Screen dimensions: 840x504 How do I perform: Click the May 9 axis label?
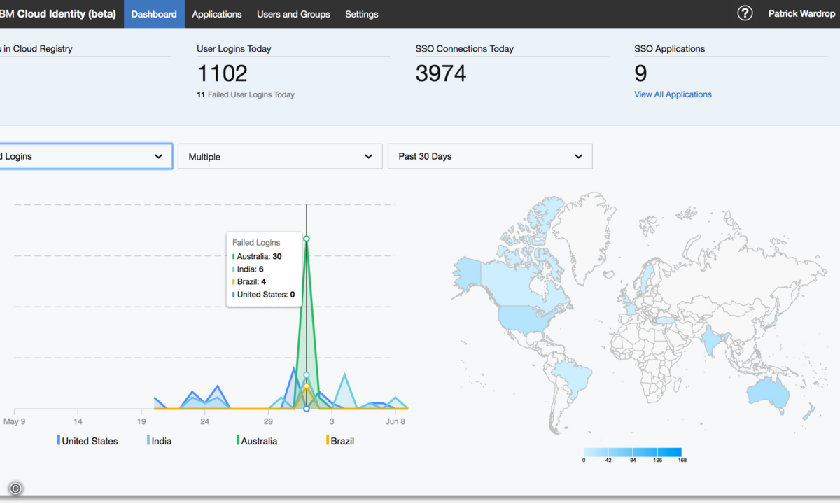[14, 421]
